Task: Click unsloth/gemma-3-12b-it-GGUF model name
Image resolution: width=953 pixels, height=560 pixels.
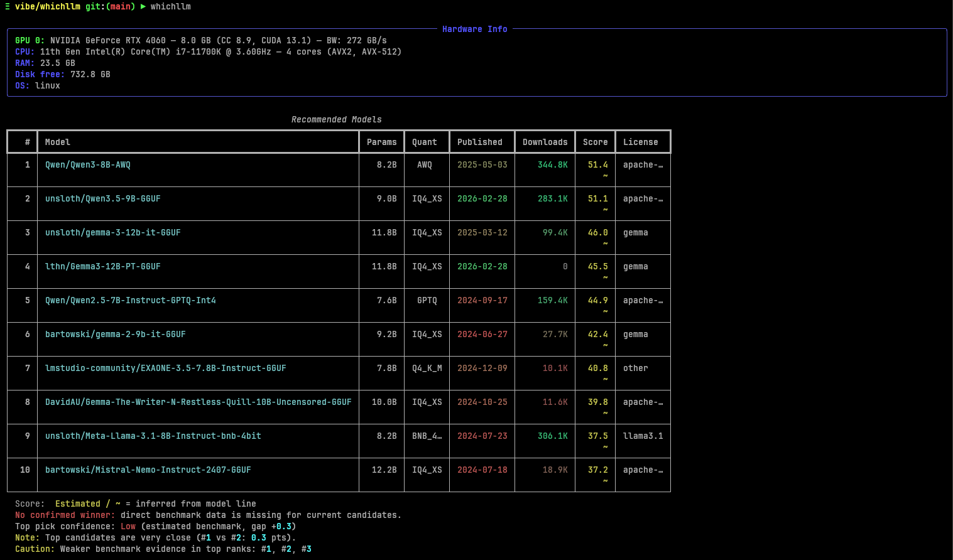Action: [113, 233]
